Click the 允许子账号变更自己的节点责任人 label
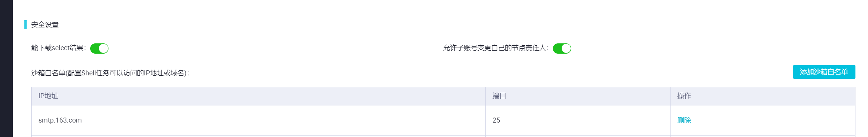Viewport: 868px width, 137px height. (x=496, y=48)
